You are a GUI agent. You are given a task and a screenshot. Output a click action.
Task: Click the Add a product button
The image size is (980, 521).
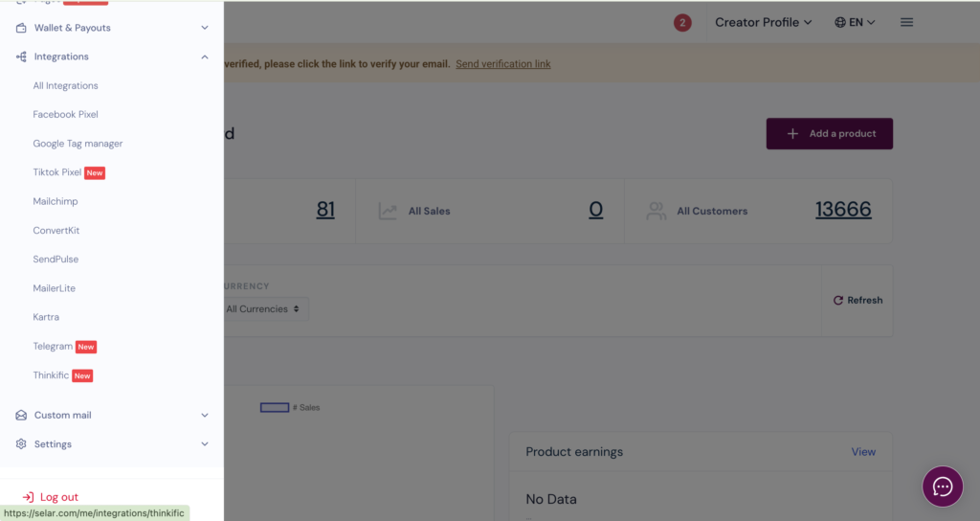pyautogui.click(x=829, y=134)
